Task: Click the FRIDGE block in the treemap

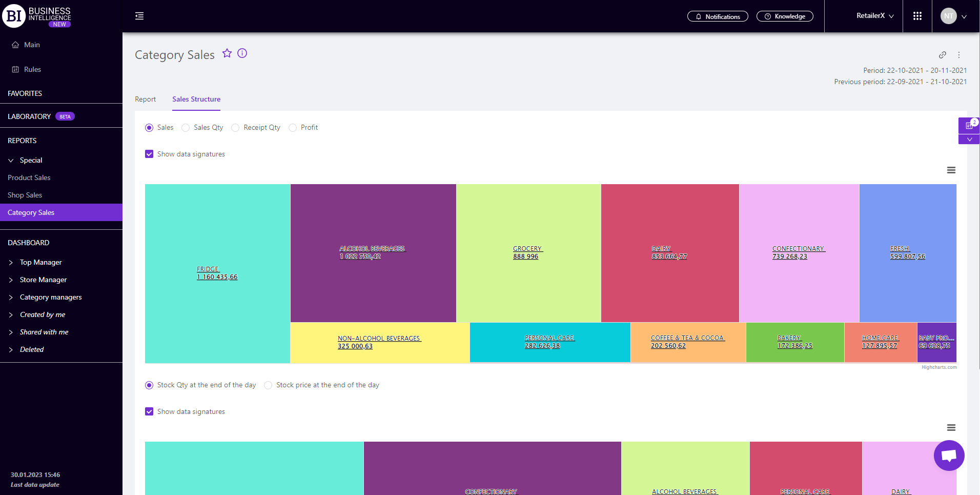Action: point(217,273)
